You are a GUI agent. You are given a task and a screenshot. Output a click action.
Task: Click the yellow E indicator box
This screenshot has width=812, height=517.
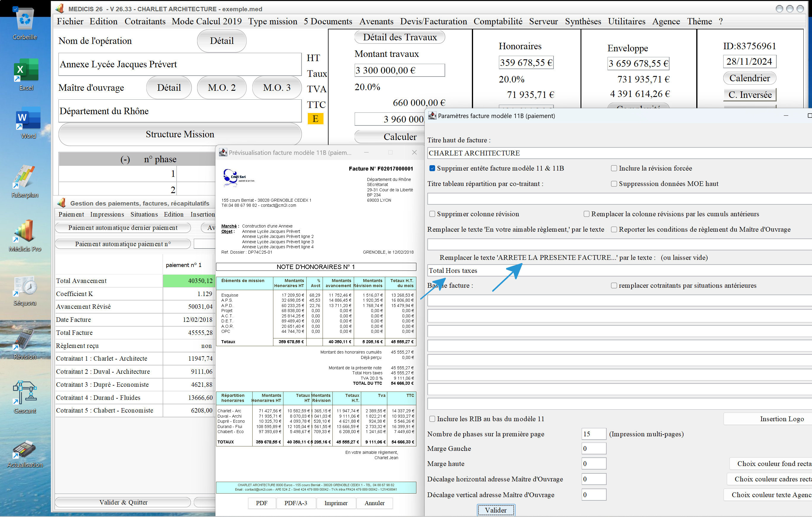pos(315,119)
